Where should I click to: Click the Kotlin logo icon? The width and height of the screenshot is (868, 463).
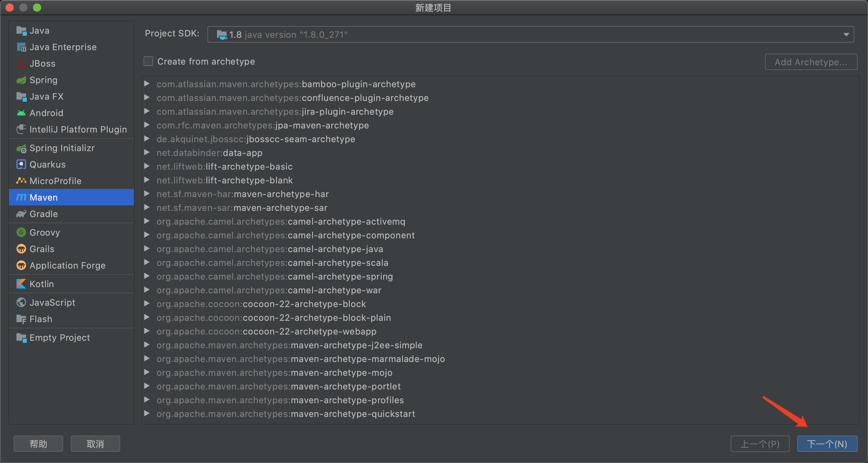click(x=21, y=284)
